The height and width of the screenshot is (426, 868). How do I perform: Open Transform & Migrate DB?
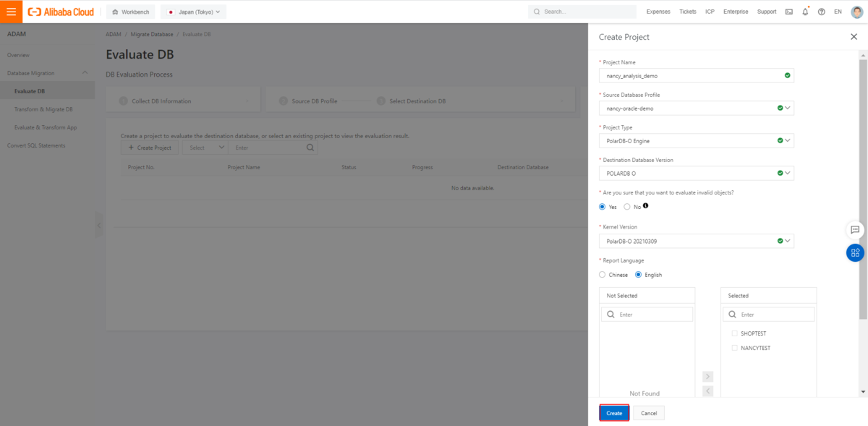[43, 109]
